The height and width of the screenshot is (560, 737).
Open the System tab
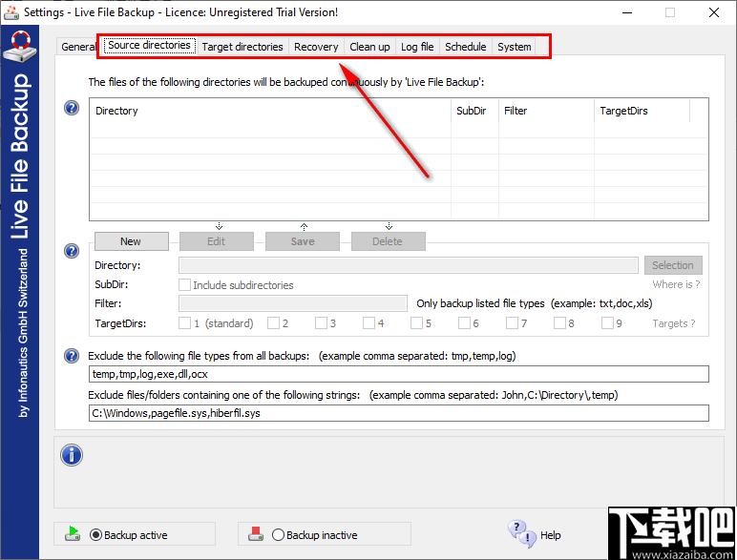(x=515, y=47)
